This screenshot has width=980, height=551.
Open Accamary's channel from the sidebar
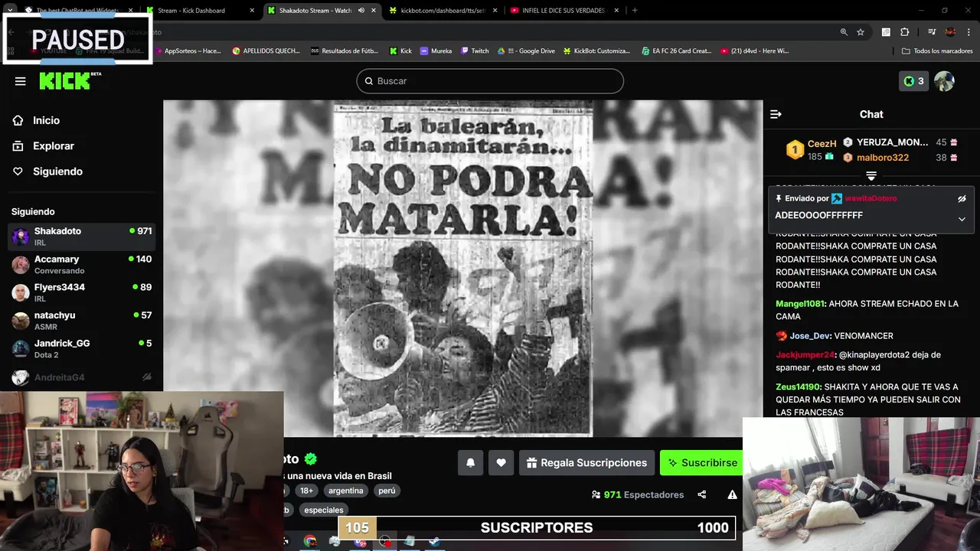(x=81, y=265)
